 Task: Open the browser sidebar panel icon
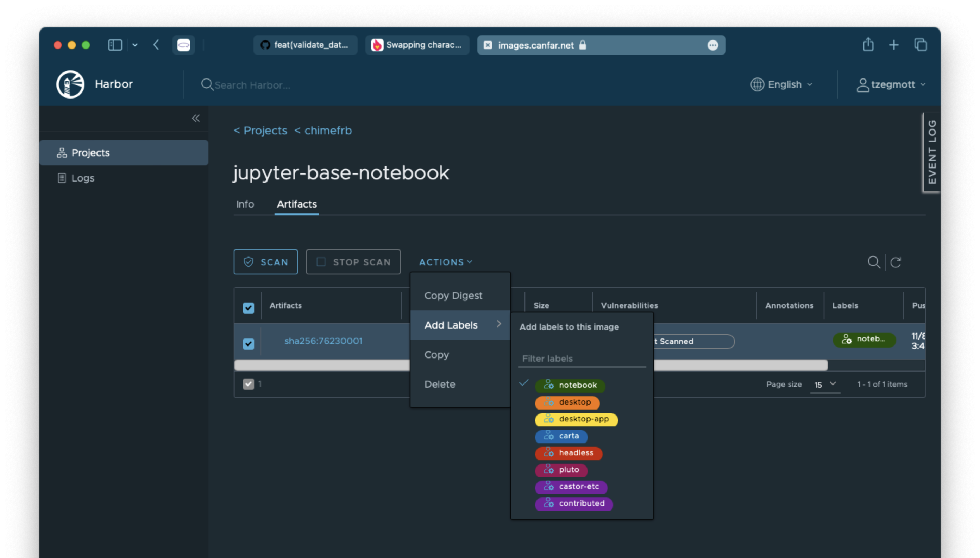[x=115, y=45]
